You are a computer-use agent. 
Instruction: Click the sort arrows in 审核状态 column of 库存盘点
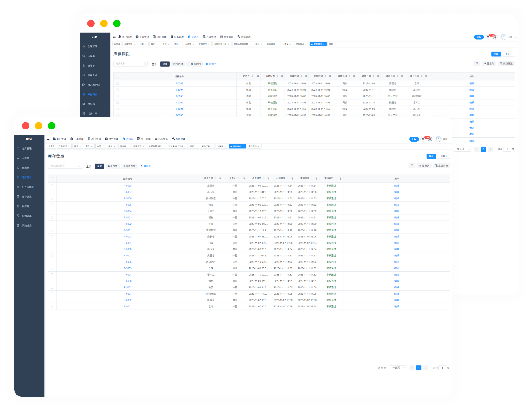[x=336, y=179]
